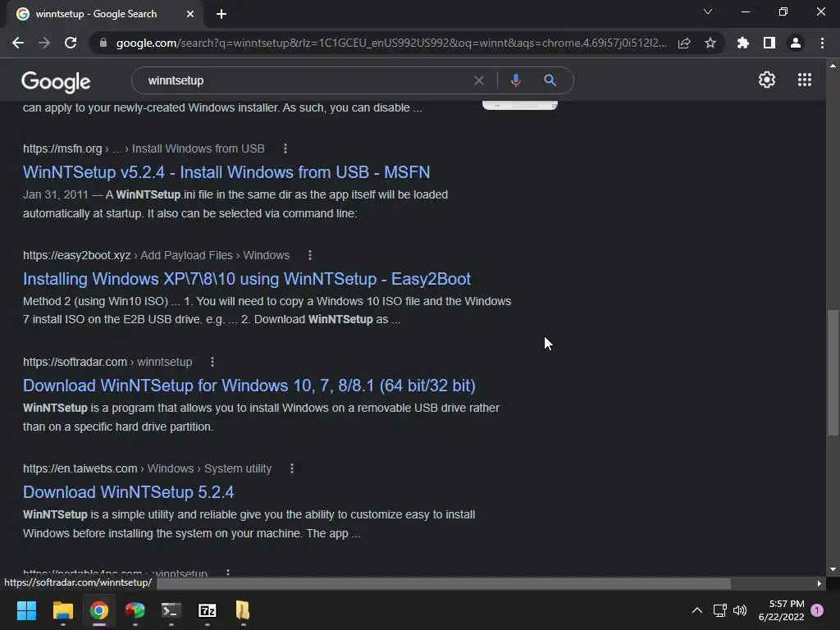
Task: Go back to the previous page
Action: coord(18,43)
